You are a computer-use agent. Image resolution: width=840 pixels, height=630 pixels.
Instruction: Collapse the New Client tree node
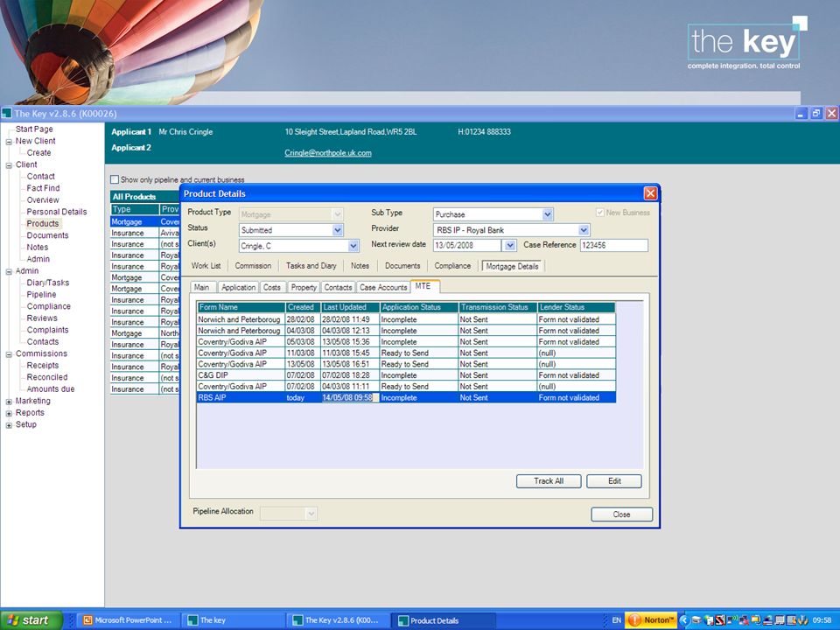click(x=9, y=142)
